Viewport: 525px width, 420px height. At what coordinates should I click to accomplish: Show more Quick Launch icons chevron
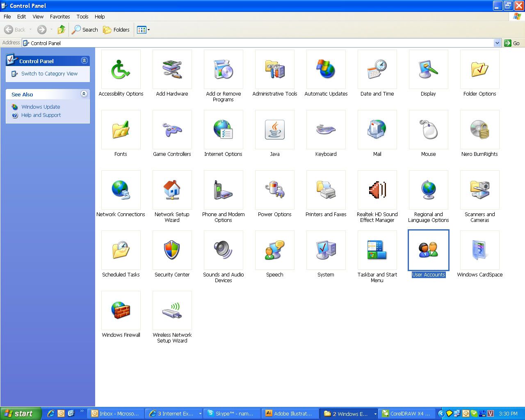click(x=82, y=411)
